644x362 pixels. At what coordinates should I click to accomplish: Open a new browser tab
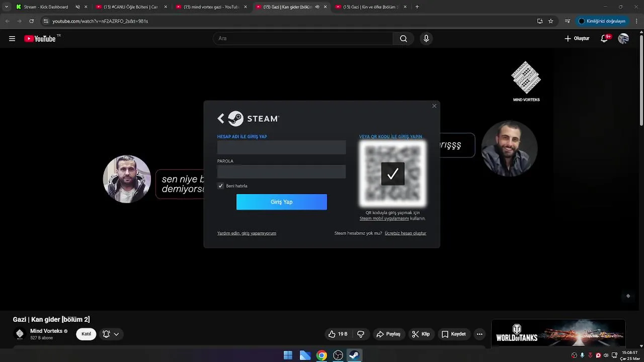coord(417,7)
